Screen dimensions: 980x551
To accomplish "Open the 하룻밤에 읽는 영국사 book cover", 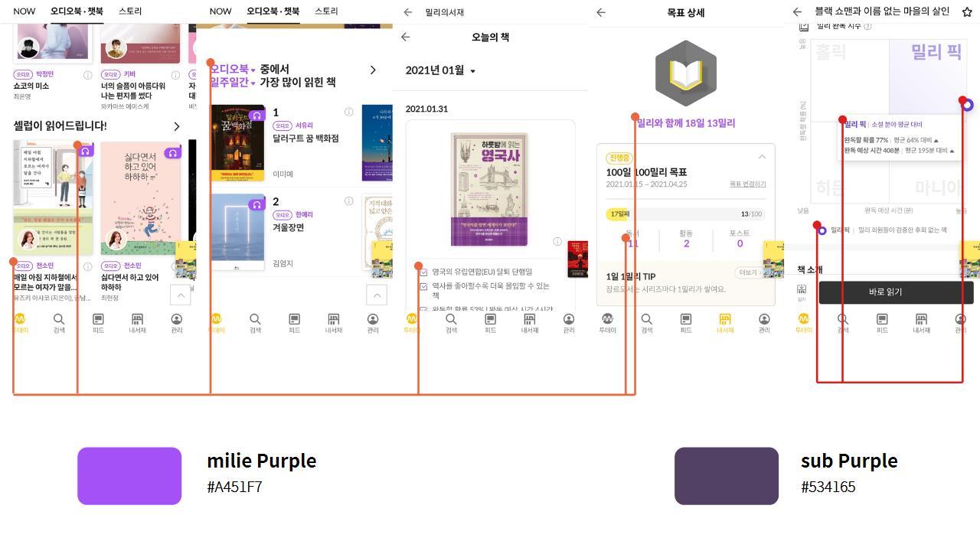I will 489,190.
